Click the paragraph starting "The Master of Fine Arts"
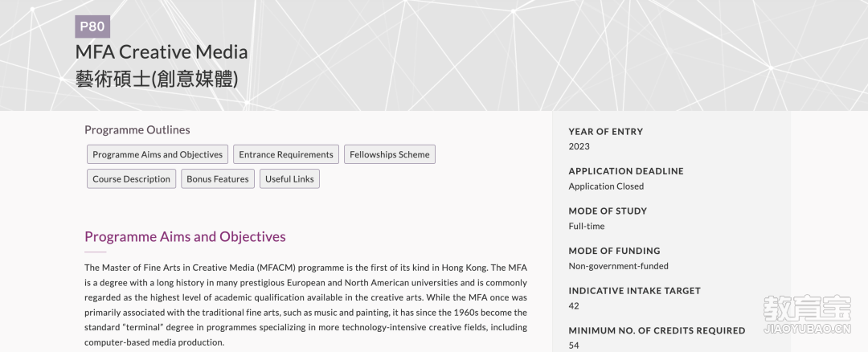The width and height of the screenshot is (868, 352). [305, 305]
